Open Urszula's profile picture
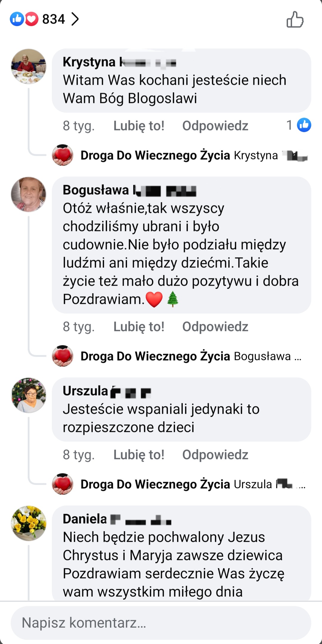 (29, 395)
